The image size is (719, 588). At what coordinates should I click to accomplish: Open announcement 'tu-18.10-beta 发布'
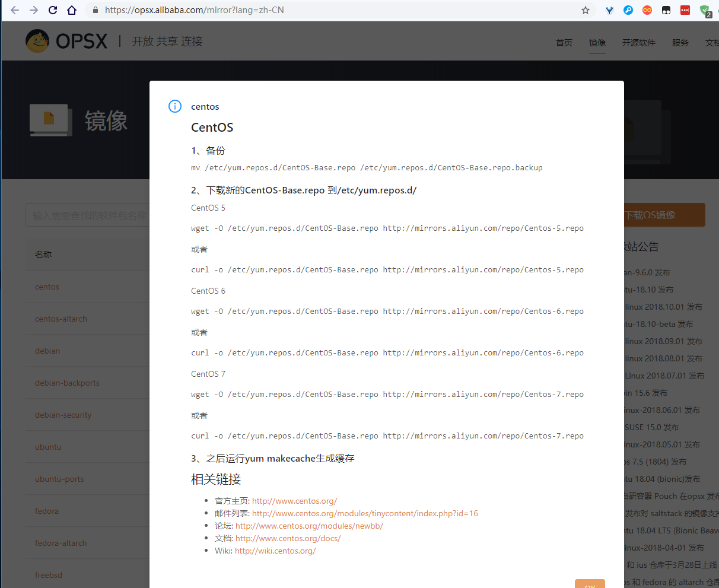[x=658, y=324]
